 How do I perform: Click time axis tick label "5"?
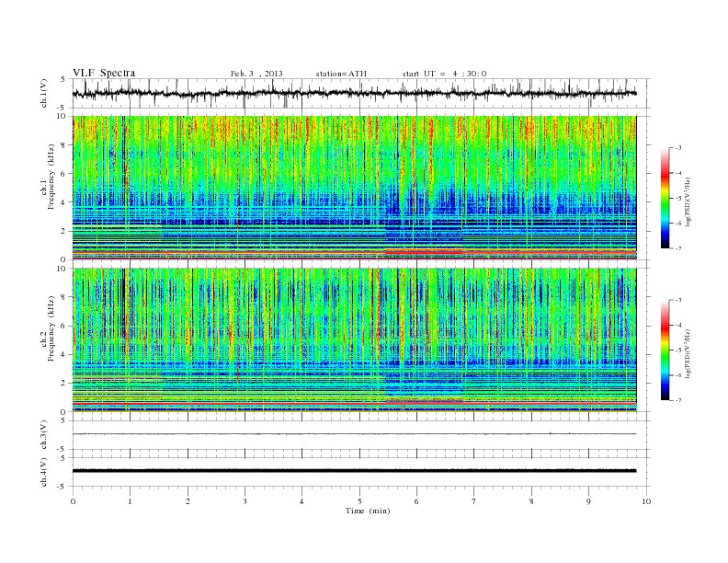coord(359,501)
